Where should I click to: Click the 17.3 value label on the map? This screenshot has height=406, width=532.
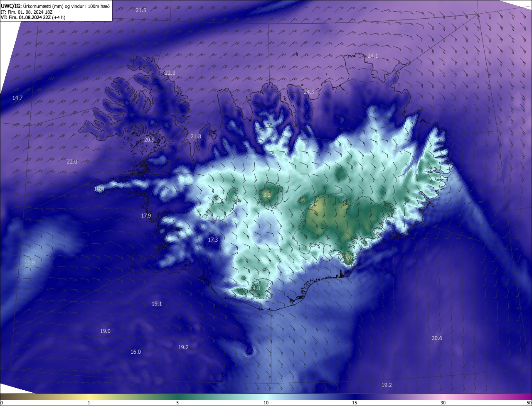click(x=213, y=240)
